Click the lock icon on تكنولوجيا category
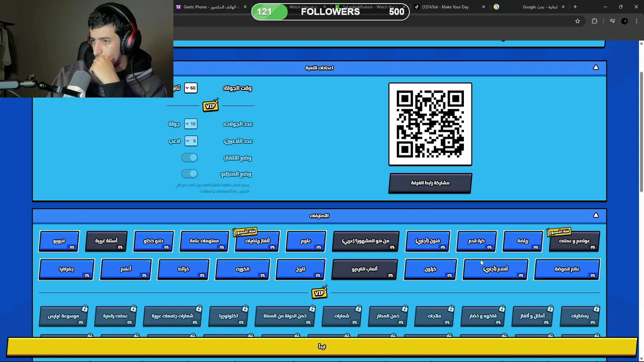Viewport: 644px width, 362px height. [x=245, y=309]
